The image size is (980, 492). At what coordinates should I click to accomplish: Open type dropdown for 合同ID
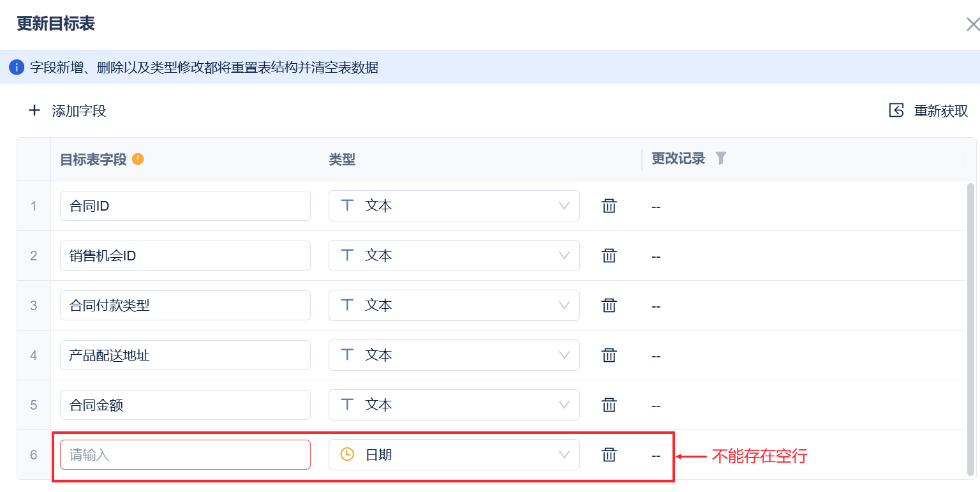point(454,206)
